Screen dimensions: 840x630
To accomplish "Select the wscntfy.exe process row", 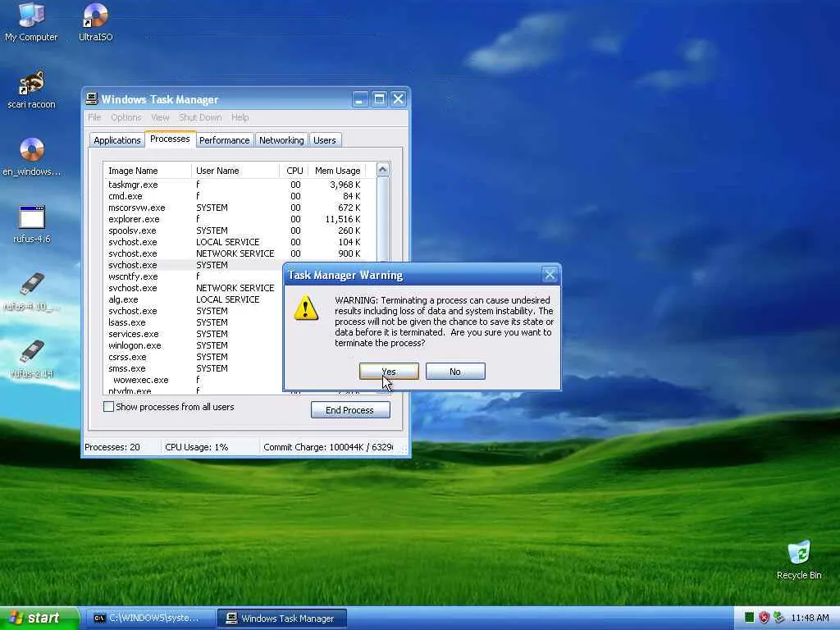I will tap(194, 276).
